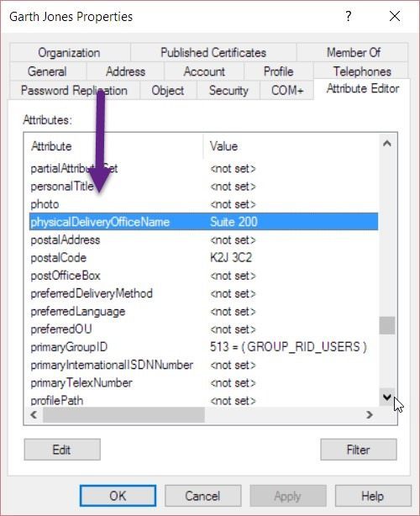
Task: Click the horizontal scrollbar thumb
Action: (123, 414)
